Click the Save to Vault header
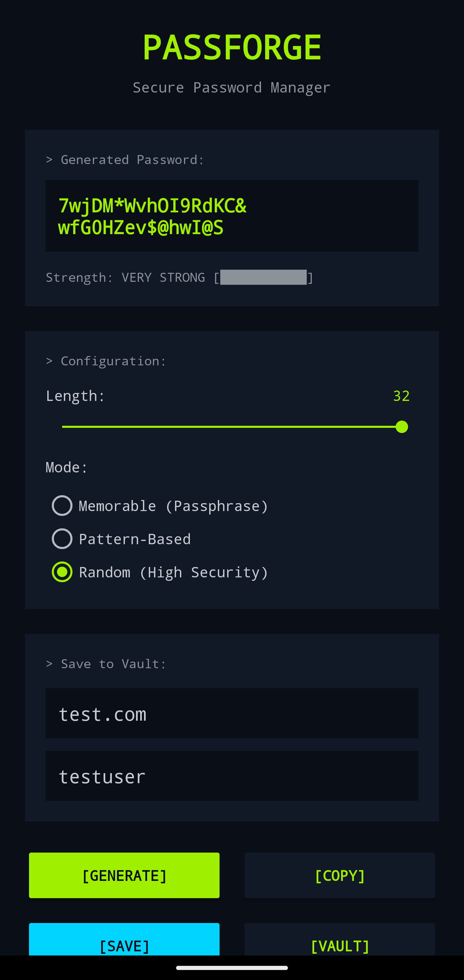The width and height of the screenshot is (464, 980). (105, 663)
